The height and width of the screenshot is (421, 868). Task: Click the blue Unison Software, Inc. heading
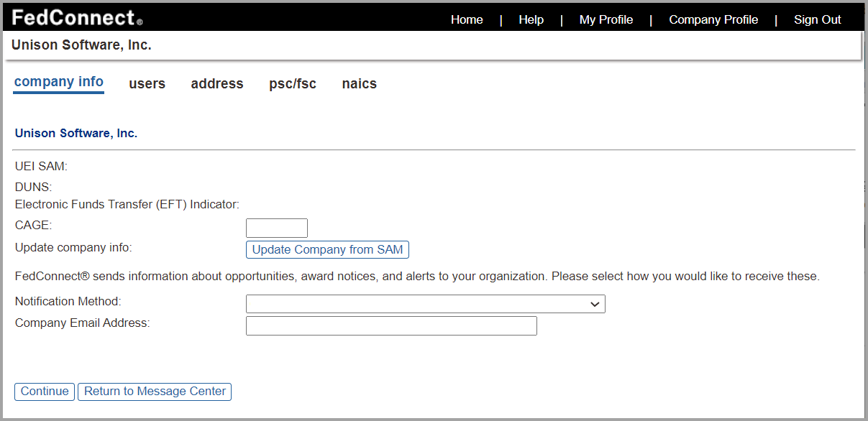(x=76, y=134)
